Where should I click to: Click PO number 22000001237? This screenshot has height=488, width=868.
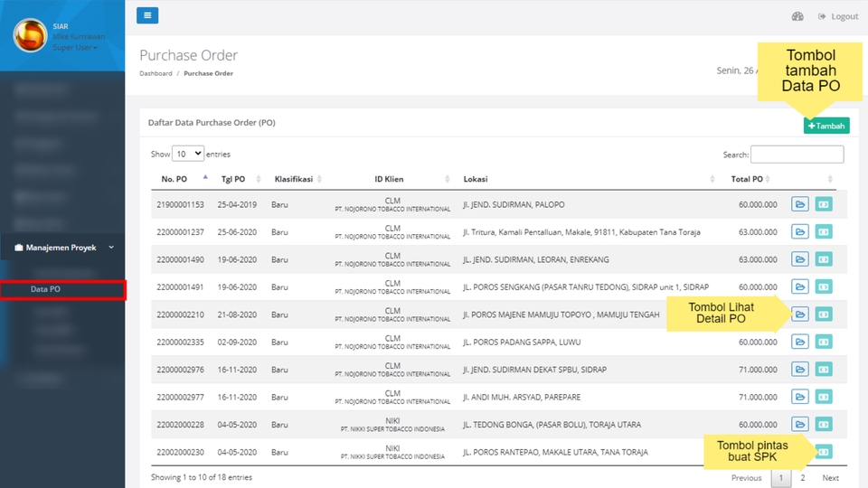tap(180, 232)
